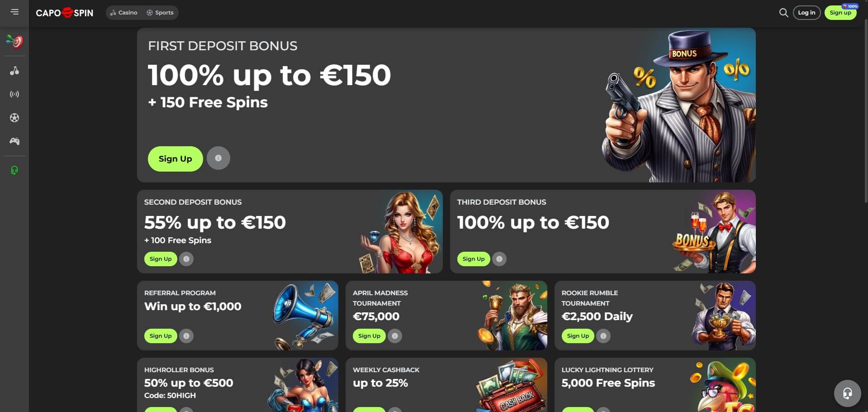This screenshot has width=868, height=412.
Task: Select the live broadcast sidebar icon
Action: click(x=14, y=94)
